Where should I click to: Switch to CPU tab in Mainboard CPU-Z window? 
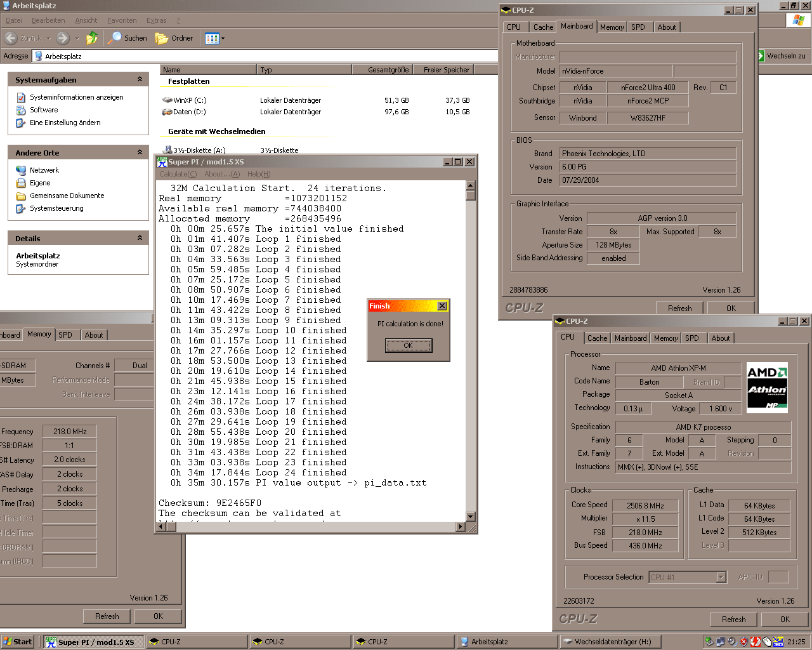pyautogui.click(x=514, y=27)
